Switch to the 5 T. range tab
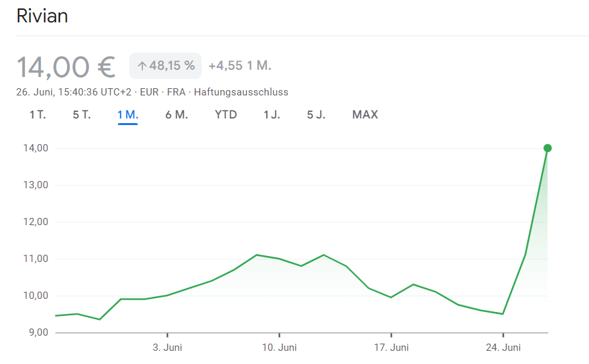This screenshot has width=589, height=364. (82, 115)
